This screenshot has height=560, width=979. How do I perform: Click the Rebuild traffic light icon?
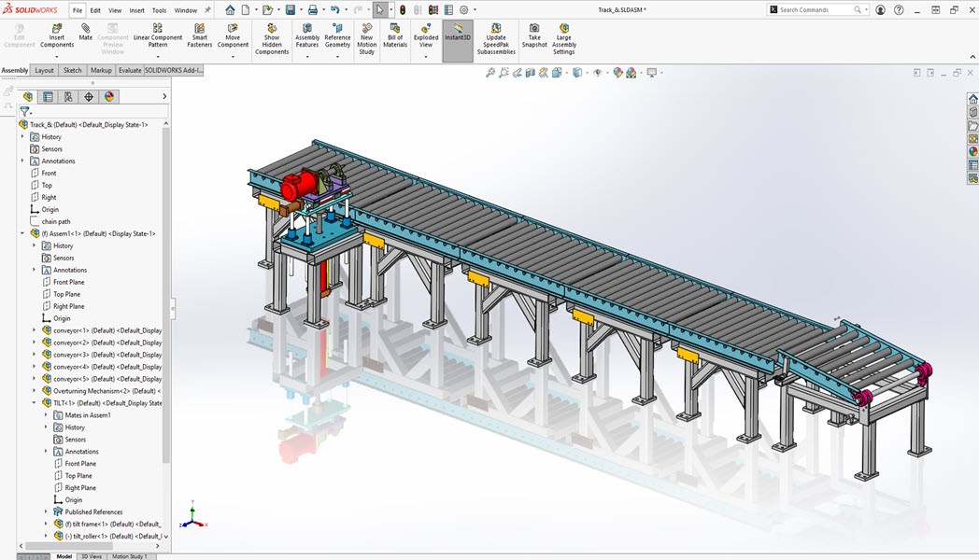(x=403, y=10)
